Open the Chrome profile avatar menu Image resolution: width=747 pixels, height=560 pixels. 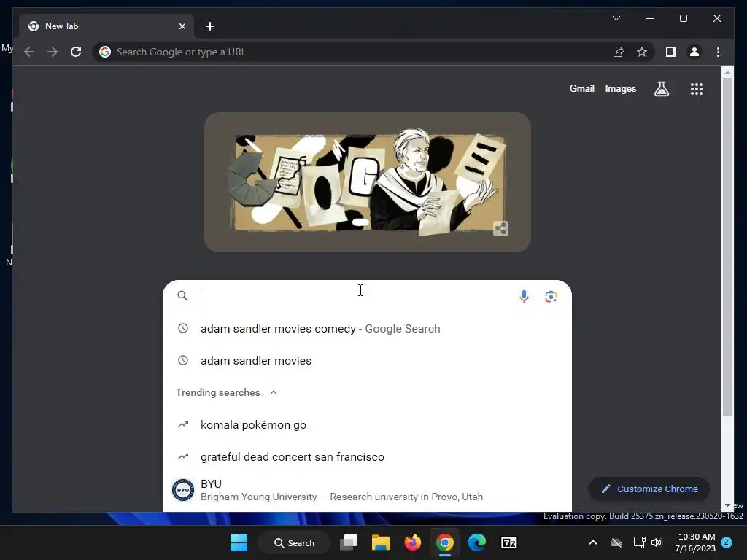click(x=694, y=52)
